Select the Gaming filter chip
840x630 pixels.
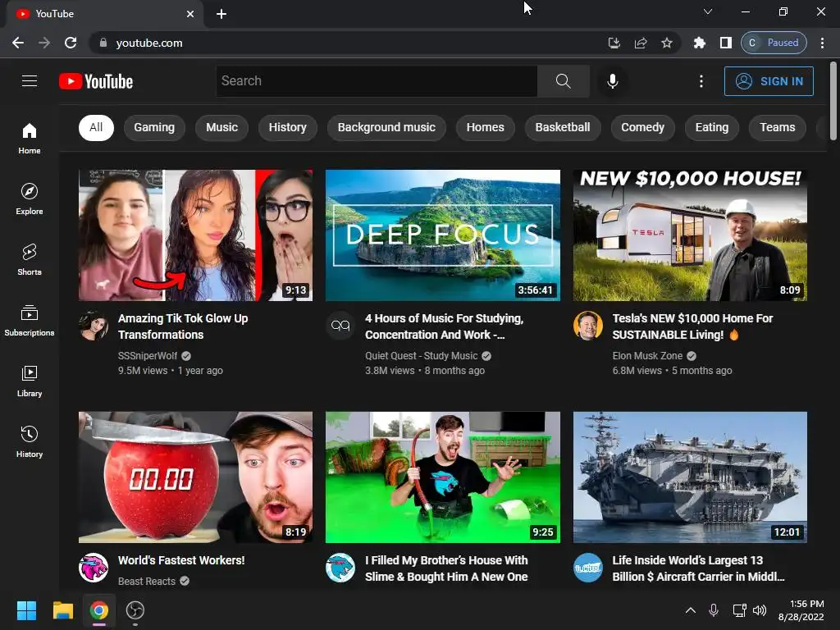[x=154, y=127]
